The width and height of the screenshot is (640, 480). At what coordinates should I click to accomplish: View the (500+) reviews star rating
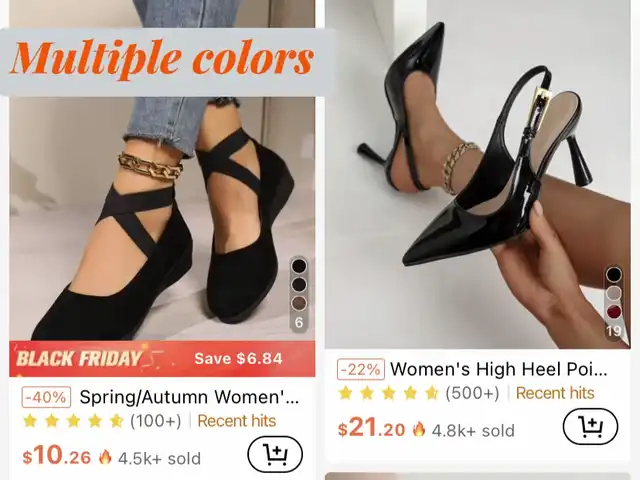pos(419,393)
